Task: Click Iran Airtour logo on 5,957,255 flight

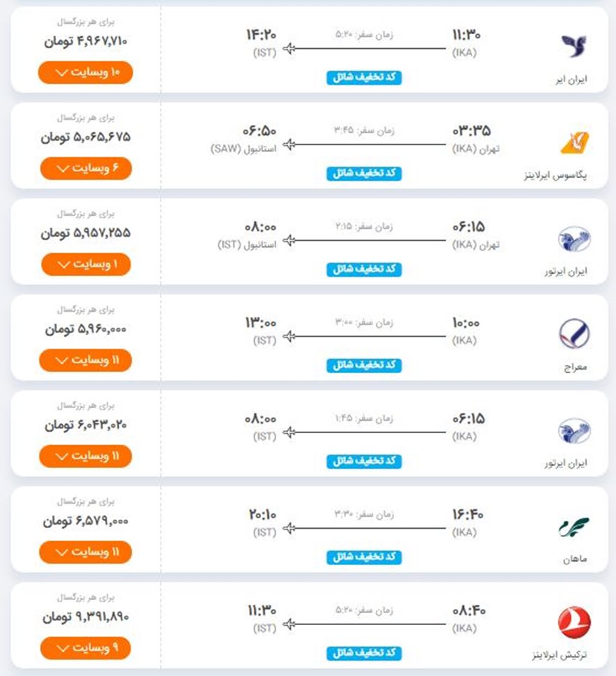Action: tap(574, 239)
